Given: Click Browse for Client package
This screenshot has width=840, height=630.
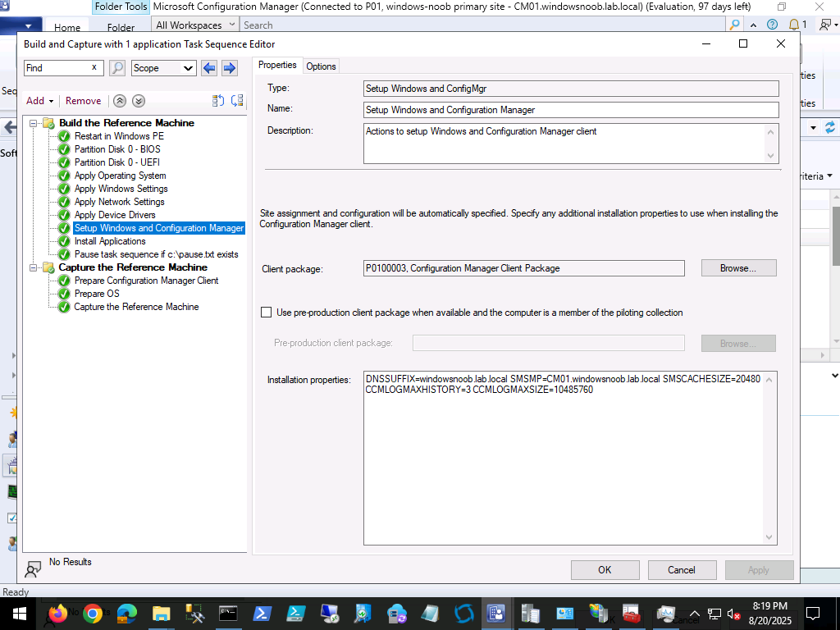Looking at the screenshot, I should [x=738, y=268].
